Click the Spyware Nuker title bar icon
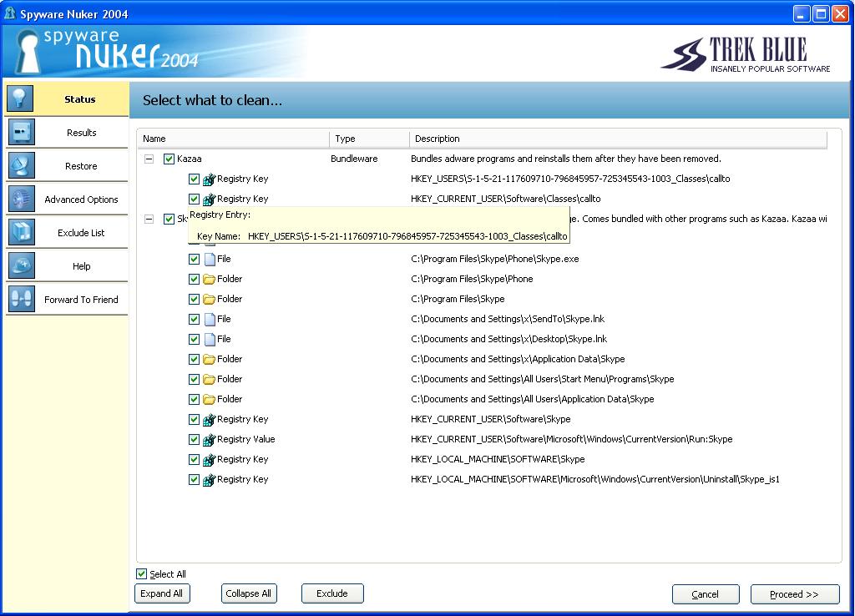 (10, 13)
